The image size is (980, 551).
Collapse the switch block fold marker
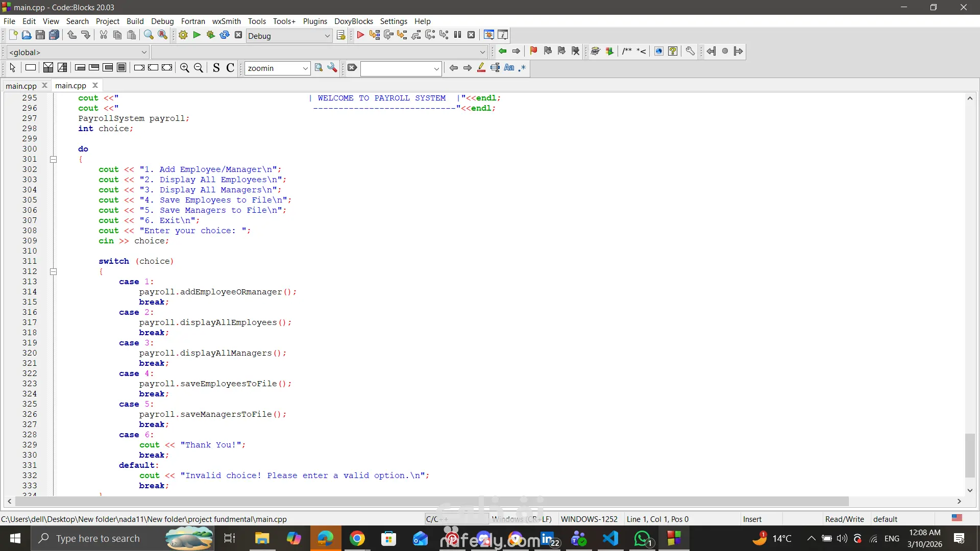pyautogui.click(x=53, y=271)
